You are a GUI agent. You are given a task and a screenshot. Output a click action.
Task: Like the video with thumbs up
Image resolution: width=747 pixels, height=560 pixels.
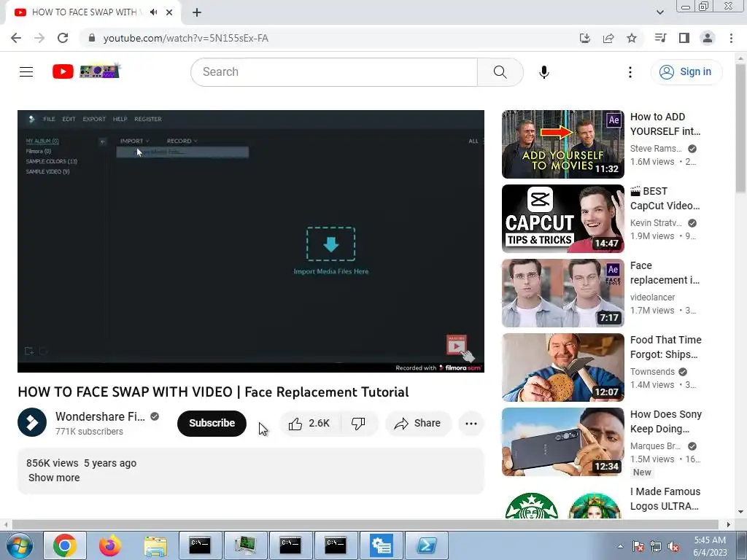click(x=309, y=423)
